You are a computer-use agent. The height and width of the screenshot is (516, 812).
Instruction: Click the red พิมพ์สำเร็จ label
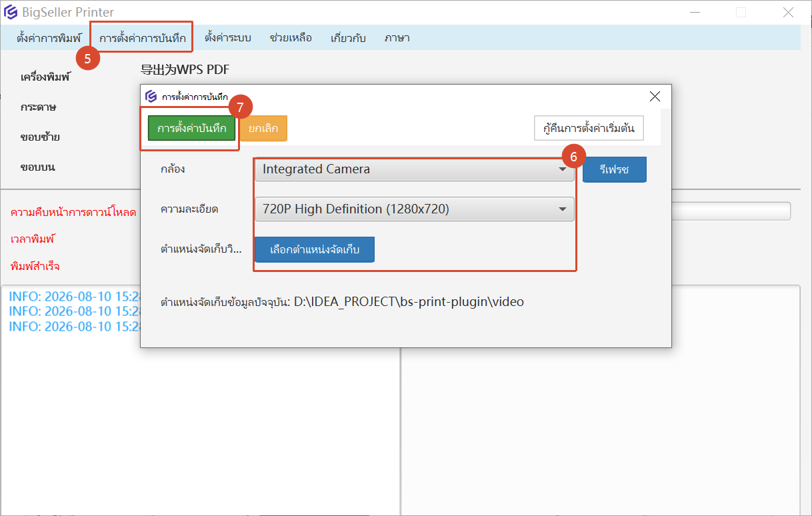(x=35, y=266)
